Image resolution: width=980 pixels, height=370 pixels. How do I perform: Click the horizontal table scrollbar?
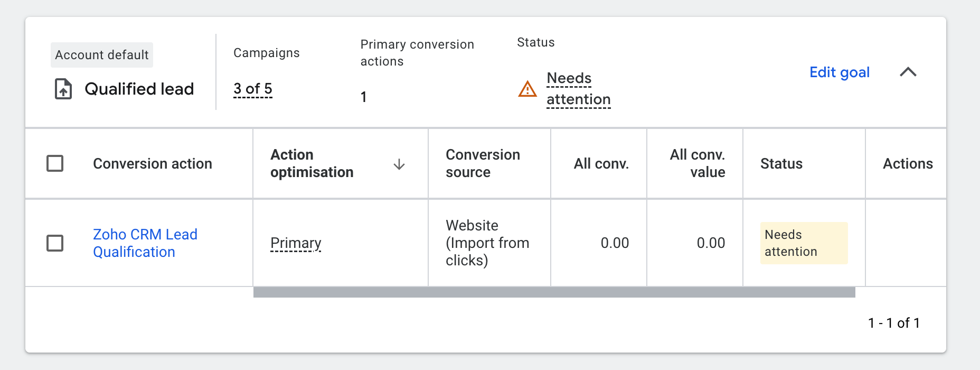click(x=554, y=292)
